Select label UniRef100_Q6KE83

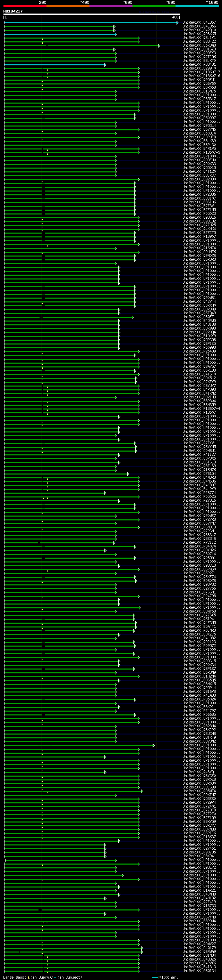tap(199, 371)
